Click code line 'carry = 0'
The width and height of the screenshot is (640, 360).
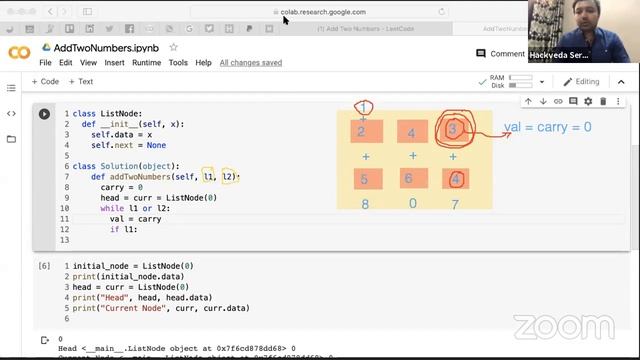[122, 187]
